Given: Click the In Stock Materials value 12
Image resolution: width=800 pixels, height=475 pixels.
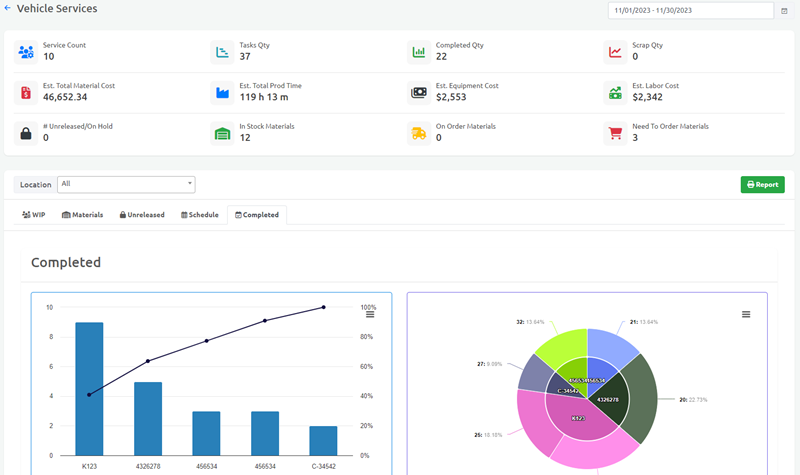Looking at the screenshot, I should (x=245, y=138).
